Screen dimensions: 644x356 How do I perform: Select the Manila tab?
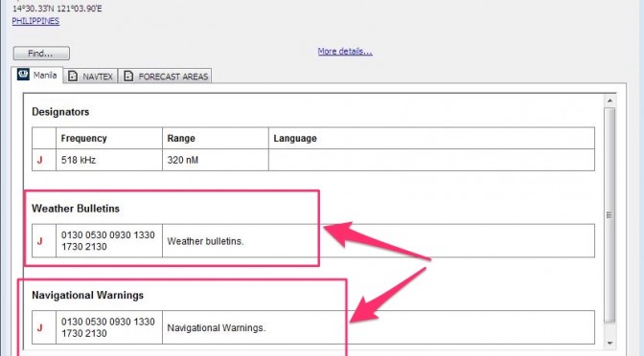pos(37,75)
